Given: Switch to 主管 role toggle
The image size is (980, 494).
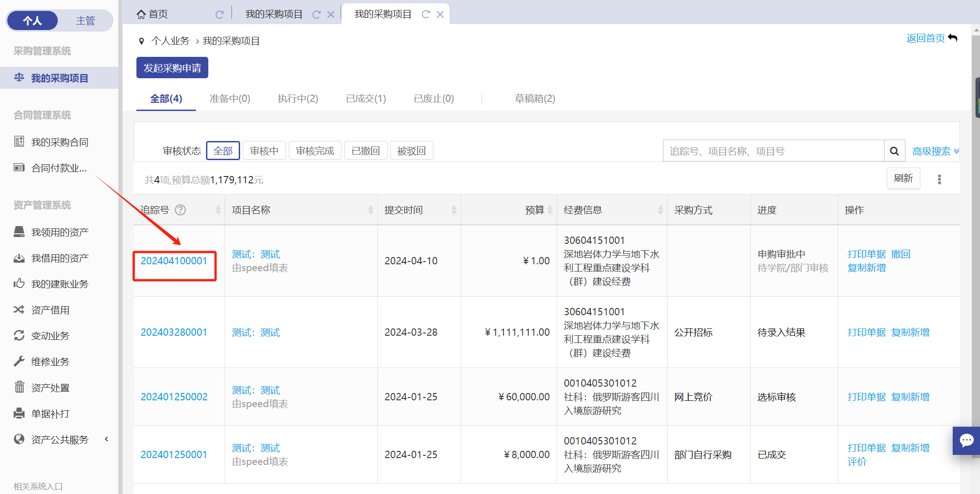Looking at the screenshot, I should (85, 20).
